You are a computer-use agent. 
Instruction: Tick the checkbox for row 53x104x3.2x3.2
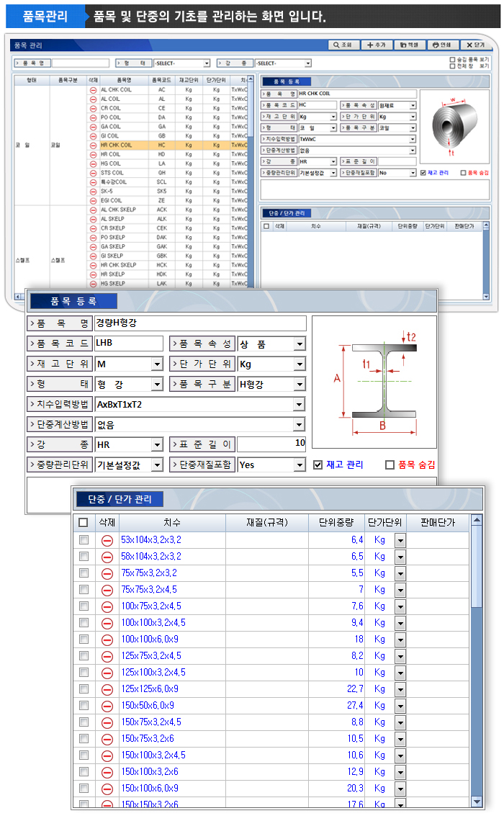point(84,540)
